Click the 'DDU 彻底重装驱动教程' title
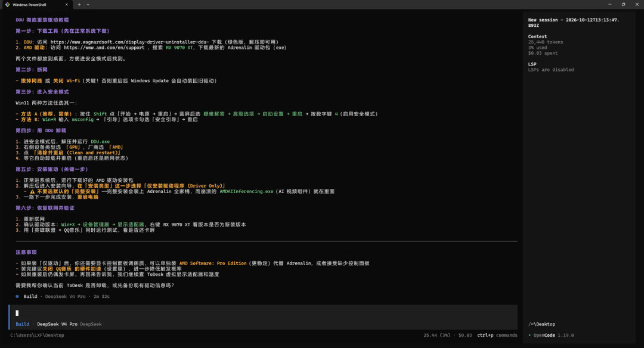 [42, 20]
